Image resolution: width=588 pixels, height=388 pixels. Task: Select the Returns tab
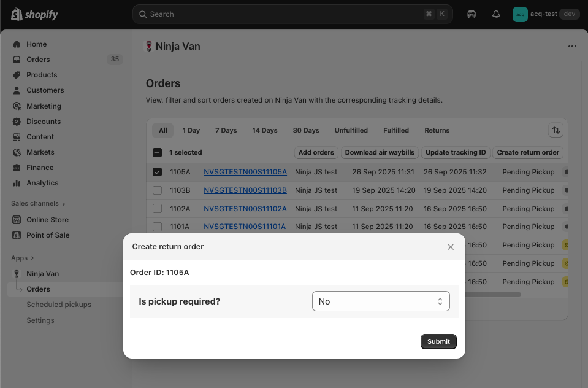(x=437, y=130)
